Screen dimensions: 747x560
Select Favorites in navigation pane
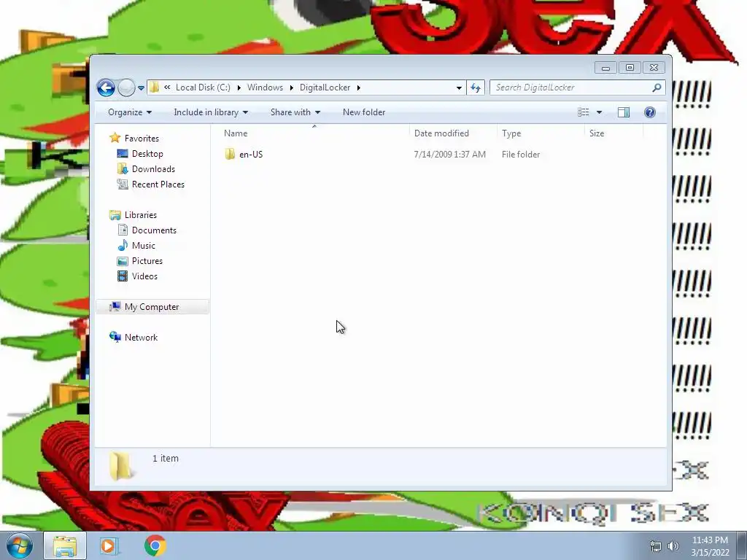(142, 138)
